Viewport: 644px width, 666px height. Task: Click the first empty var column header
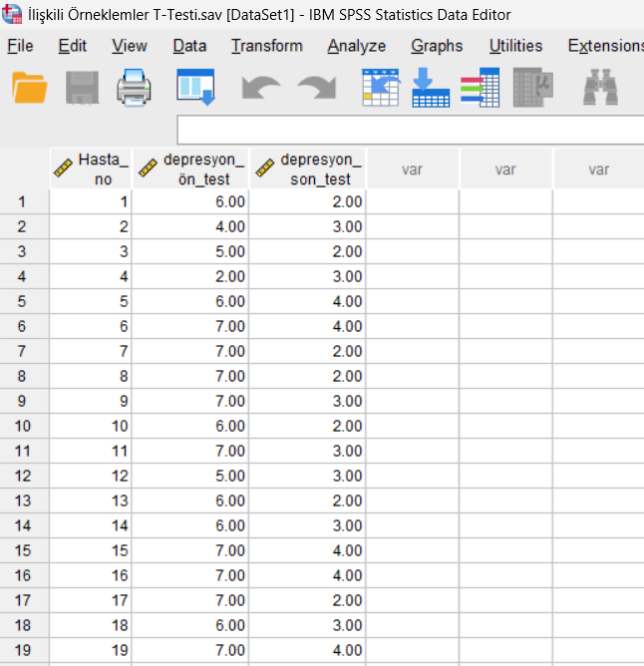tap(412, 169)
